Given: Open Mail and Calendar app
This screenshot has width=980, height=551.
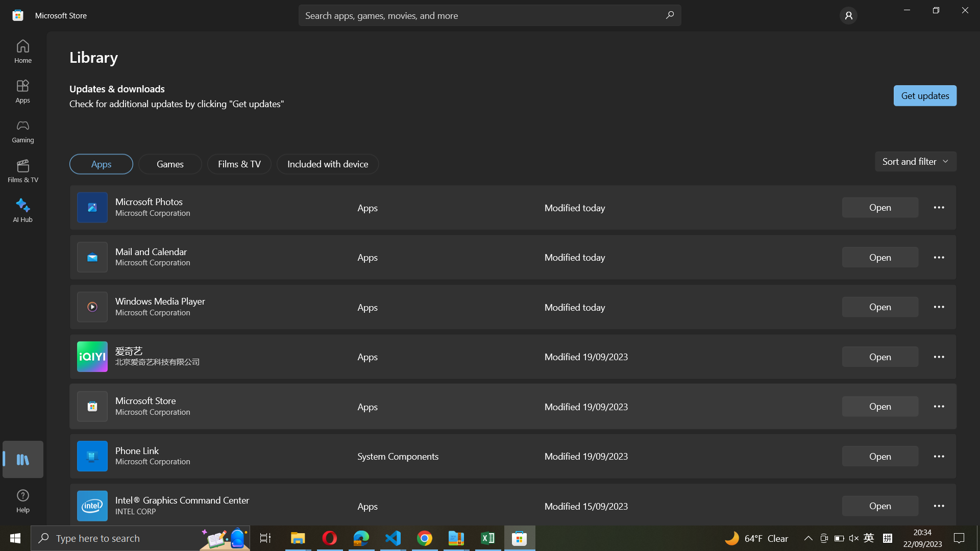Looking at the screenshot, I should click(x=879, y=257).
